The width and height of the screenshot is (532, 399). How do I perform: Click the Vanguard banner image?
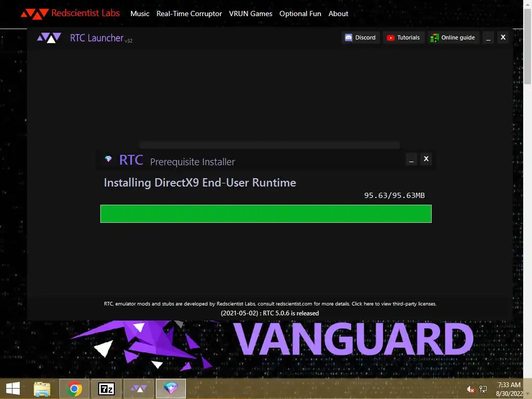click(x=271, y=345)
